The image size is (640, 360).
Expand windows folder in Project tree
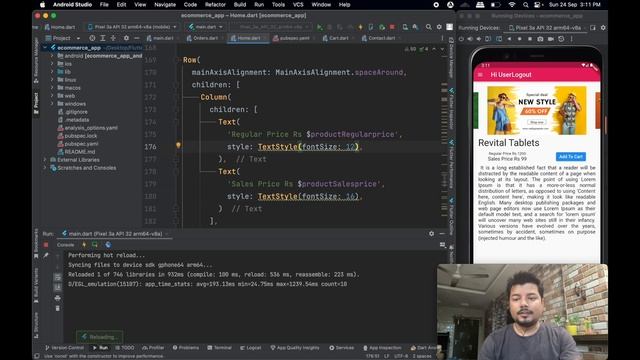tap(52, 104)
